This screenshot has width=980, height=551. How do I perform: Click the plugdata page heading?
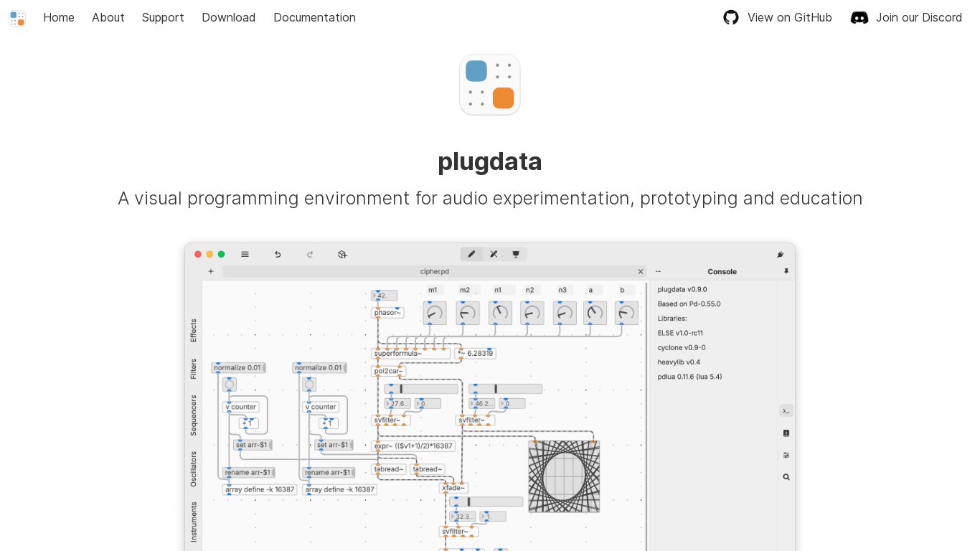coord(490,161)
